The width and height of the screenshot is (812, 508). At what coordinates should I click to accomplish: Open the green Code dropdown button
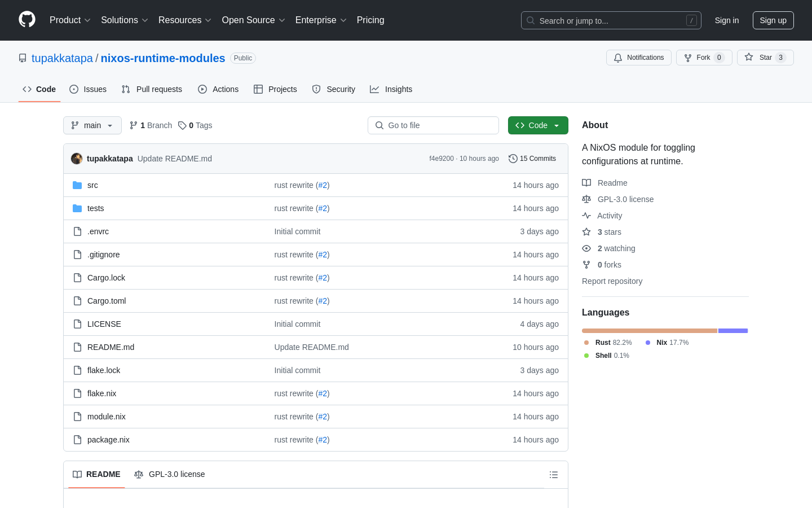click(538, 125)
